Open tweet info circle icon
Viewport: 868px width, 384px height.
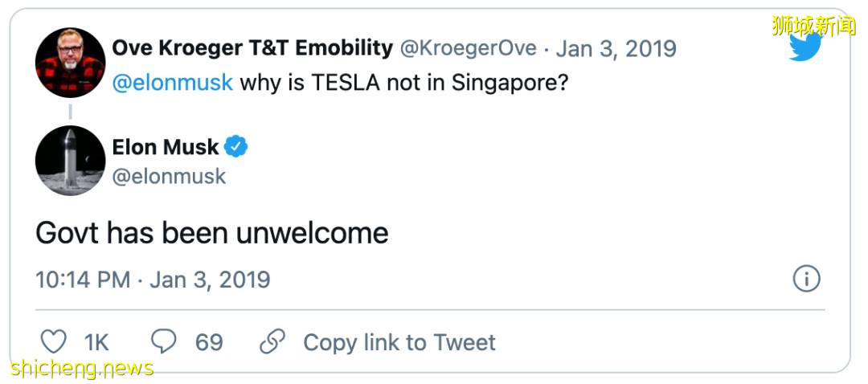pos(806,279)
